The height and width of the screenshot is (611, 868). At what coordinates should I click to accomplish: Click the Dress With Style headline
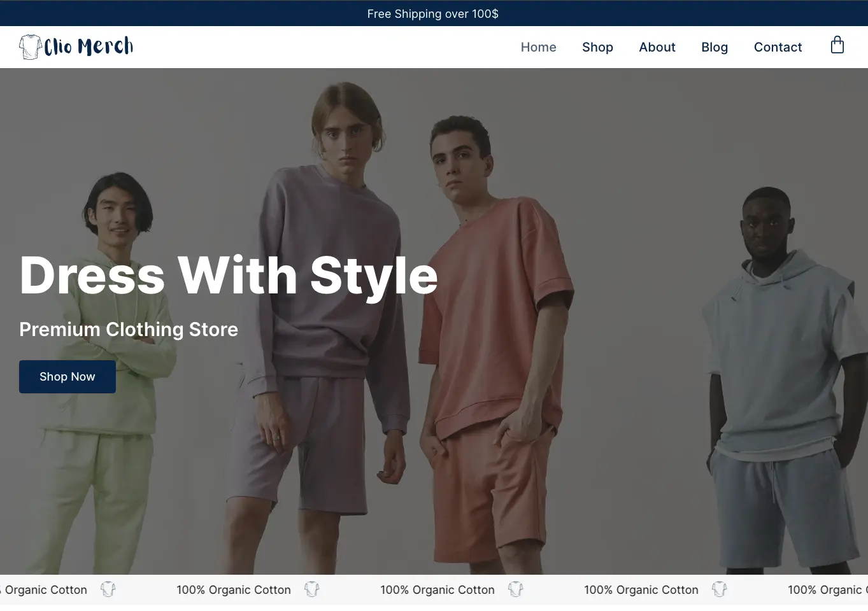229,276
